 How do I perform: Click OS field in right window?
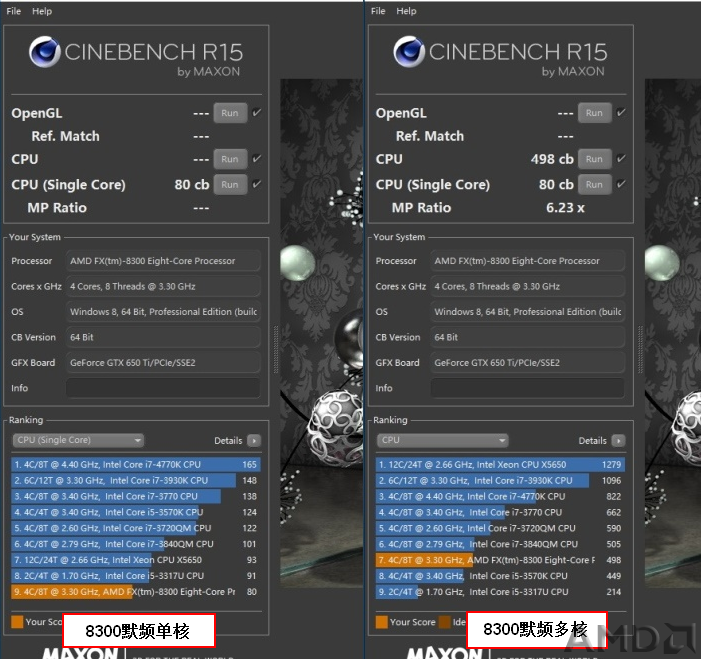(528, 312)
